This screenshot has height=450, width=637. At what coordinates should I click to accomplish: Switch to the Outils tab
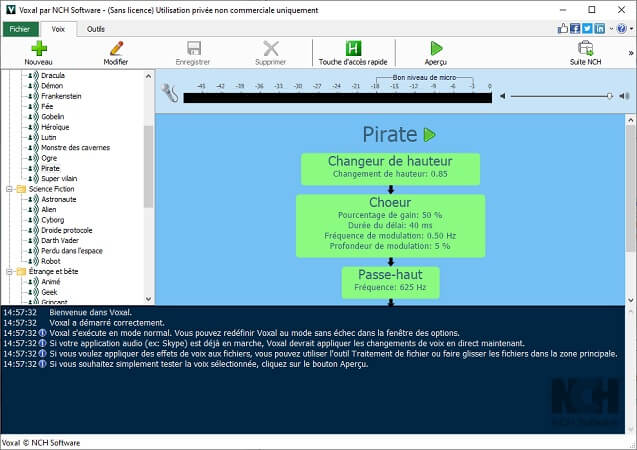(96, 29)
